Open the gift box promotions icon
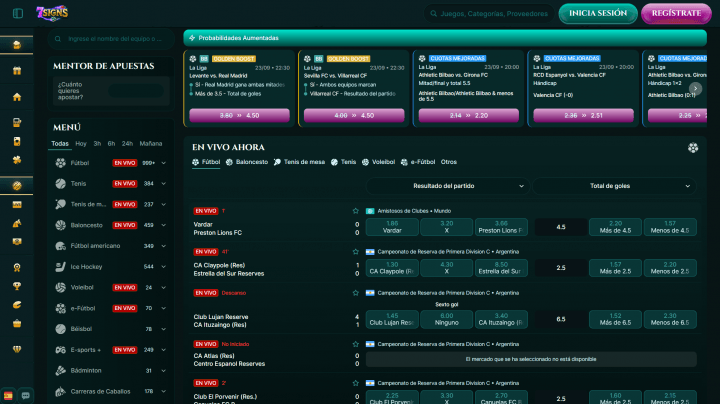The image size is (720, 404). [x=17, y=71]
